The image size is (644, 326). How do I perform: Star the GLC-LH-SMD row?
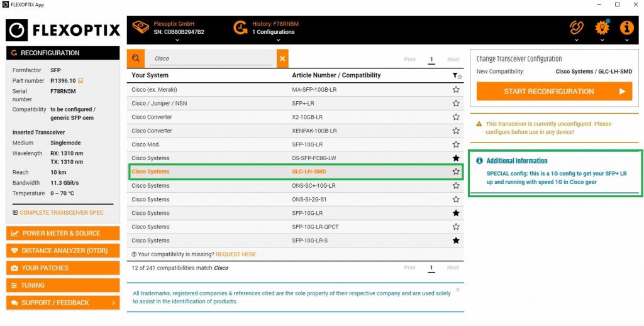456,171
